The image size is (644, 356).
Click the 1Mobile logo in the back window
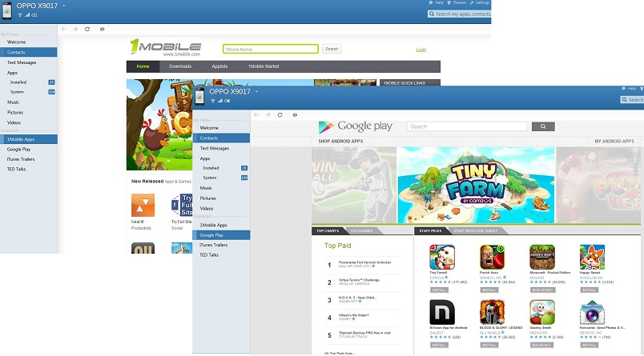pyautogui.click(x=166, y=47)
